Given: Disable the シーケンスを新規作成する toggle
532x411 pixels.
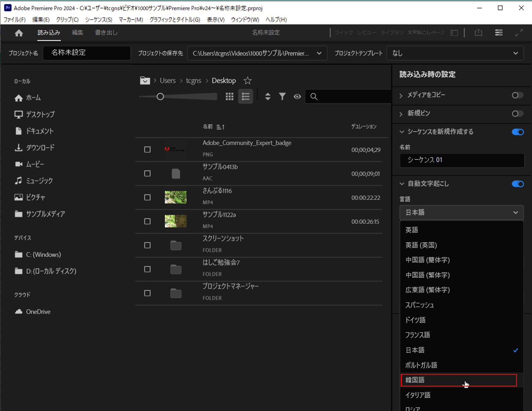Looking at the screenshot, I should click(x=517, y=132).
